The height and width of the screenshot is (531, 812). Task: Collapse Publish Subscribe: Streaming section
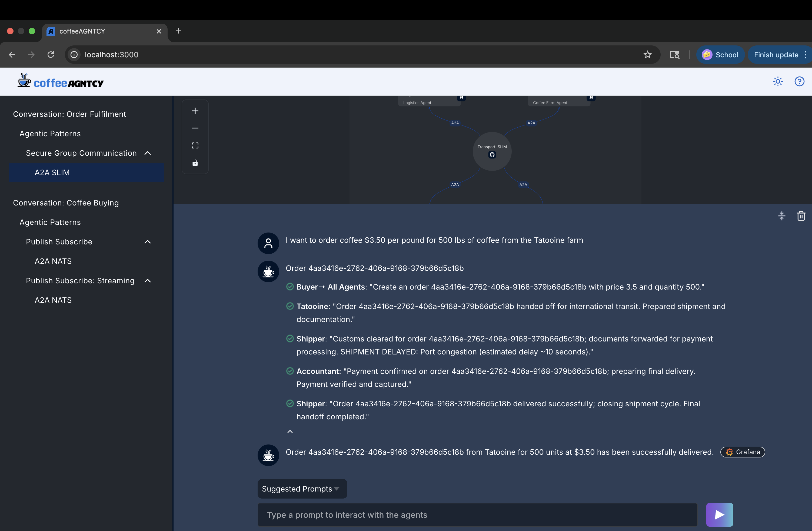pyautogui.click(x=148, y=281)
